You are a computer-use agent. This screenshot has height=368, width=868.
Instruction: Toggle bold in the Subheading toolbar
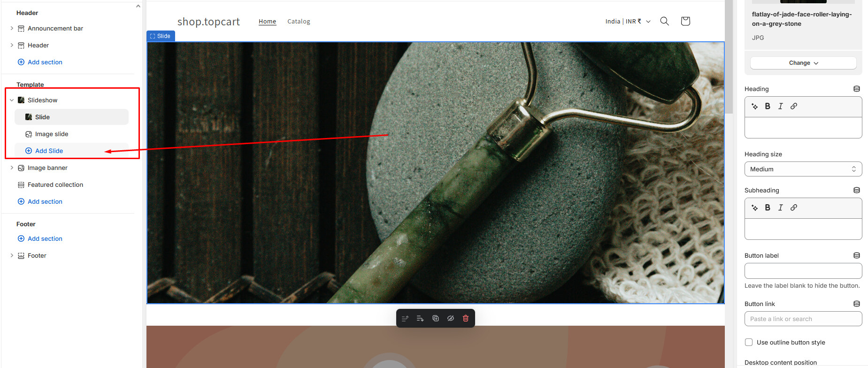[768, 208]
